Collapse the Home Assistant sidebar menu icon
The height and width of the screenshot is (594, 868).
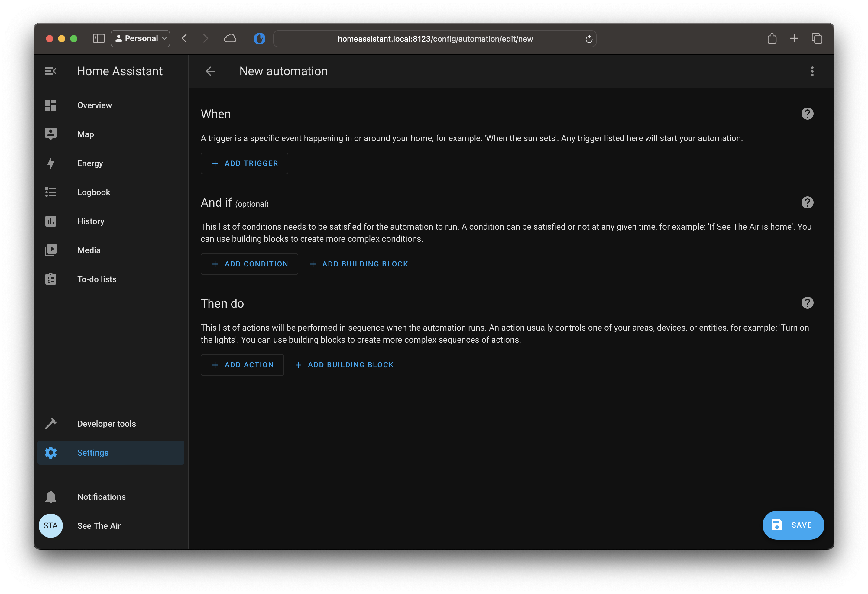(50, 71)
